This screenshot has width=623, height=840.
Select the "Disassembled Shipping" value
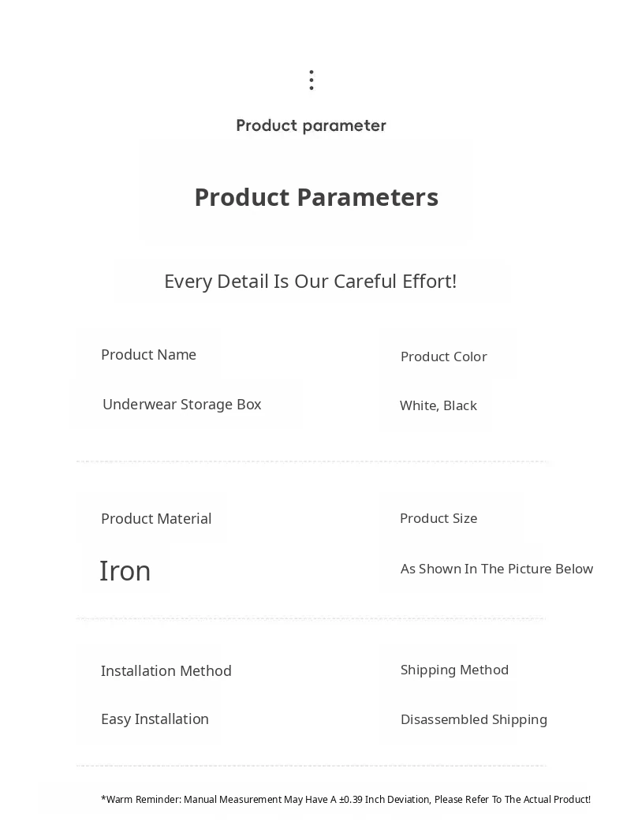pos(473,719)
